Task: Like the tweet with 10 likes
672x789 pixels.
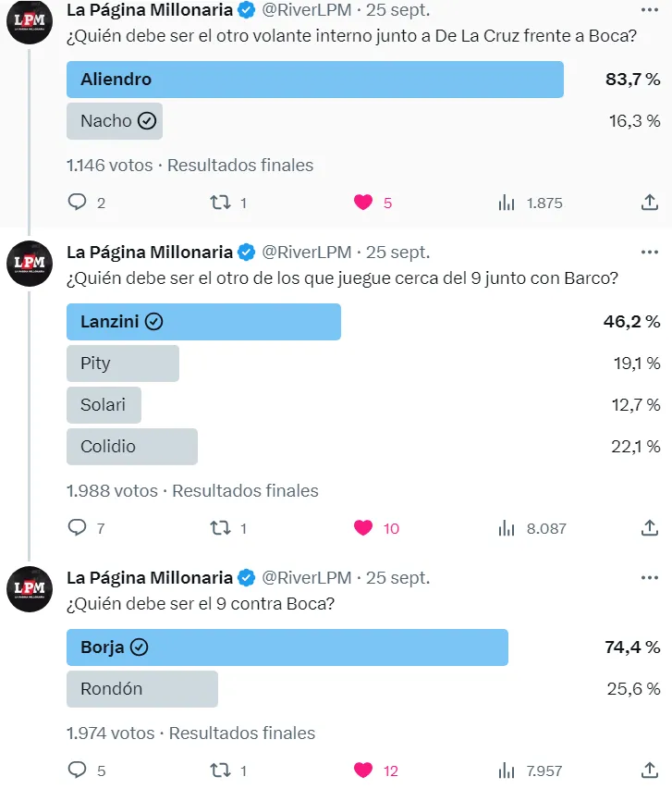Action: 363,528
